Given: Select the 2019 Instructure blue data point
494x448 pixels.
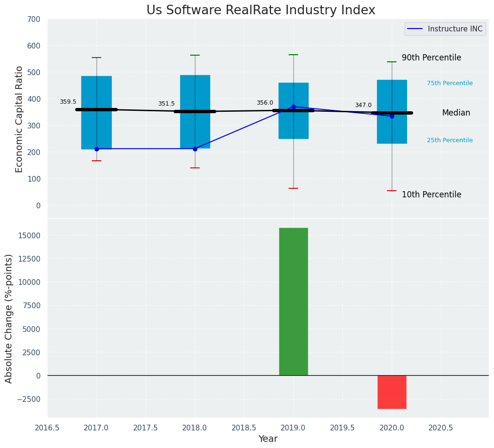Looking at the screenshot, I should tap(293, 107).
